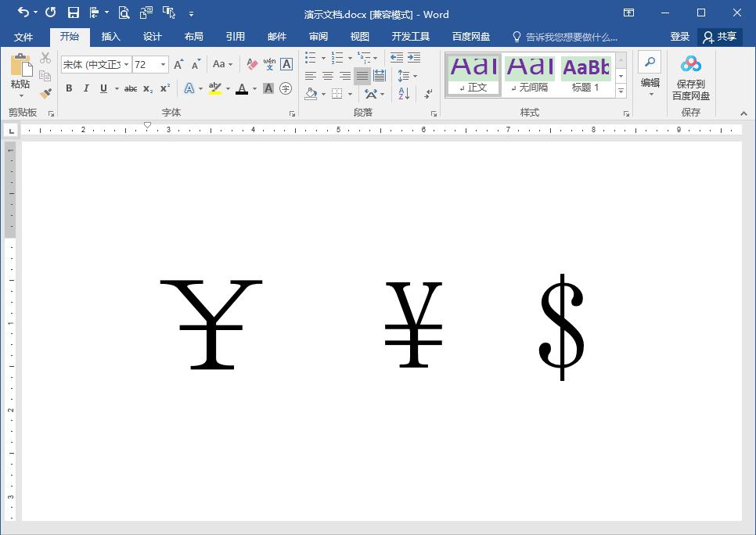Image resolution: width=756 pixels, height=535 pixels.
Task: Click the 共享 Share button
Action: tap(720, 37)
